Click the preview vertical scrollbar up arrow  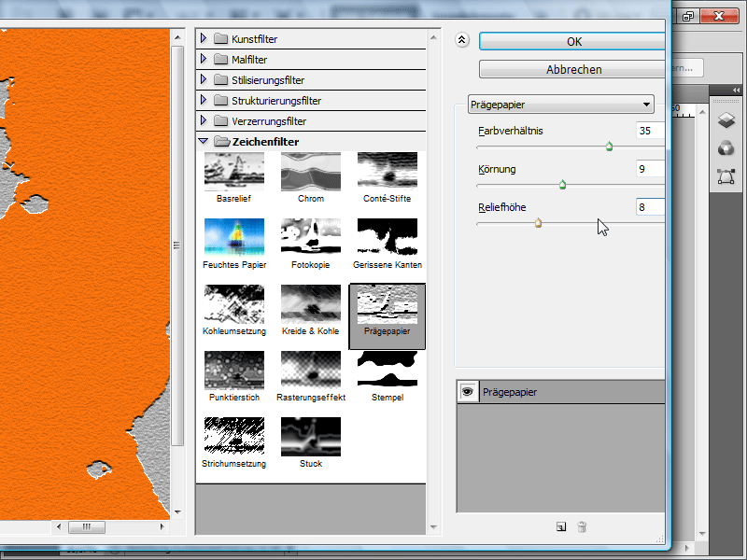pos(177,37)
